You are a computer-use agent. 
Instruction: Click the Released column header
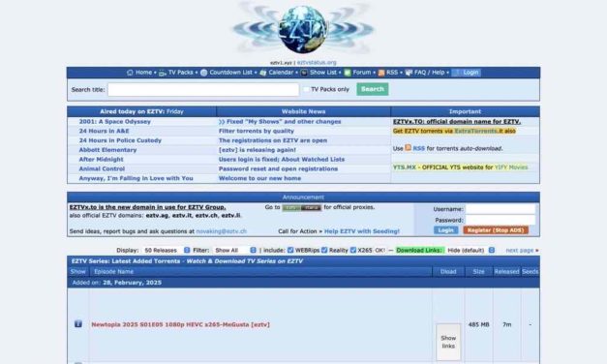[x=506, y=271]
